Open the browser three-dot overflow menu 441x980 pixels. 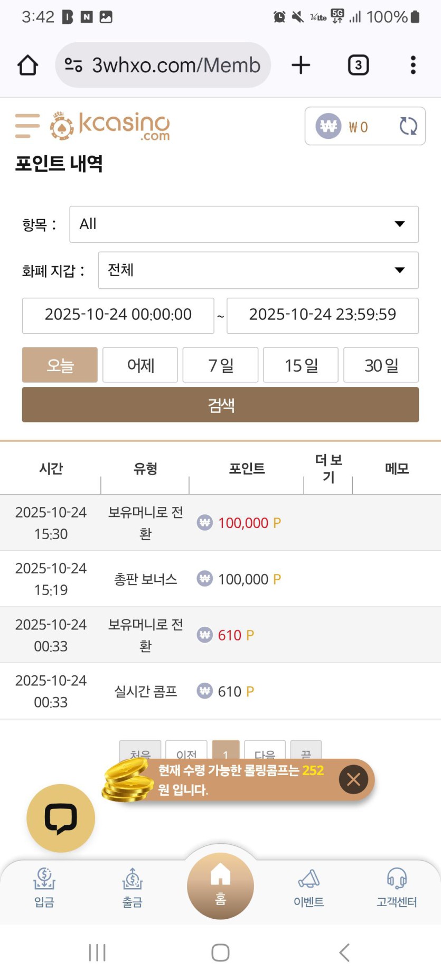click(413, 65)
